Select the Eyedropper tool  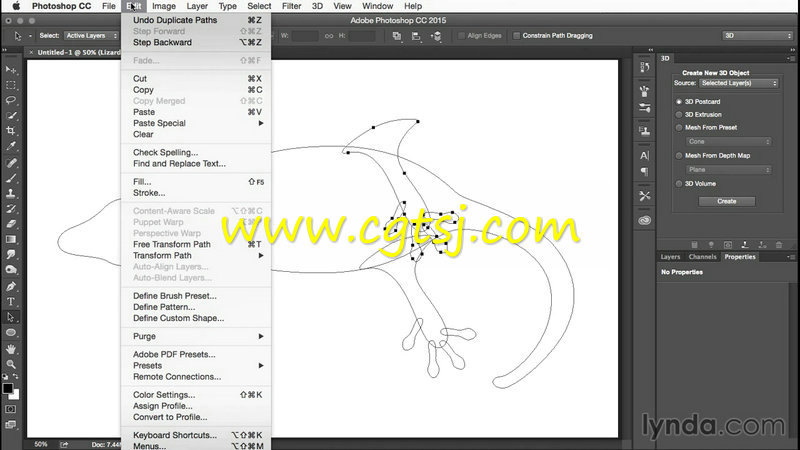point(11,146)
